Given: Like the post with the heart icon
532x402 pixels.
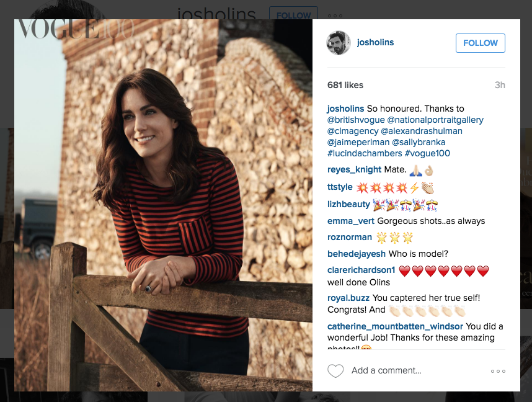Looking at the screenshot, I should tap(335, 371).
